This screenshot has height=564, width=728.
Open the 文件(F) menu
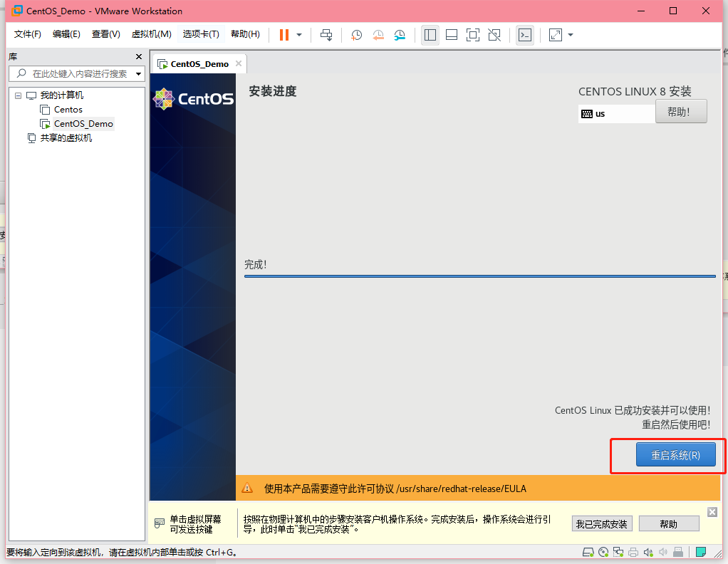[27, 34]
